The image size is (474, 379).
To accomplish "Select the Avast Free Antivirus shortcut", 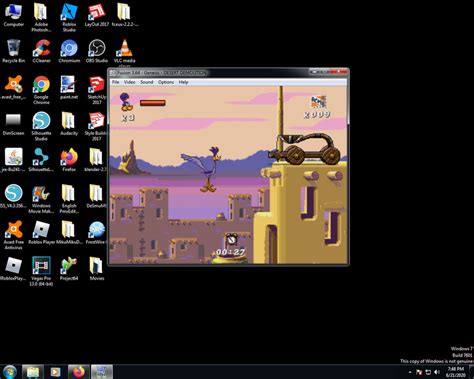I will (x=14, y=235).
